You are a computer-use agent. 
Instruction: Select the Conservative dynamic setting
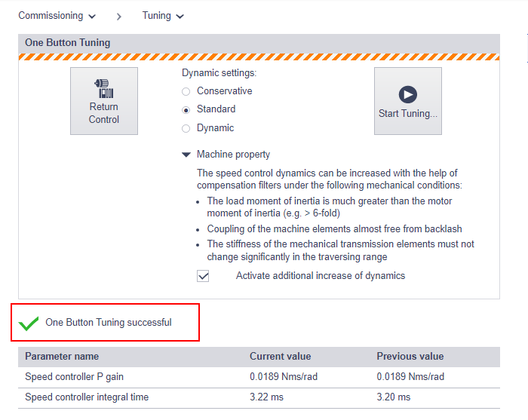[x=186, y=91]
